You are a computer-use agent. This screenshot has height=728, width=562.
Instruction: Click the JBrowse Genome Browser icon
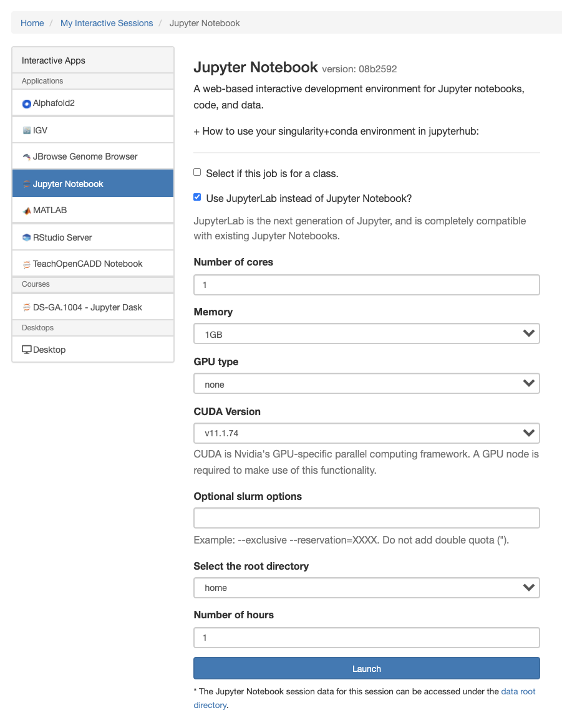(27, 157)
